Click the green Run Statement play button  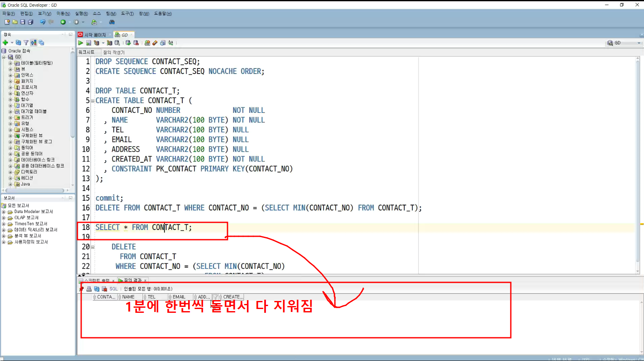pyautogui.click(x=81, y=43)
